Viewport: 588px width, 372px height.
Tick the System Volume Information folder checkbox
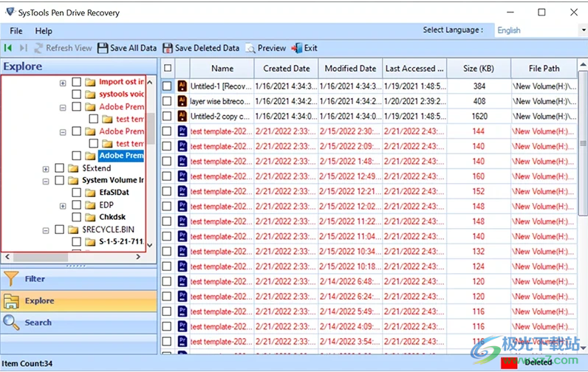[x=59, y=180]
